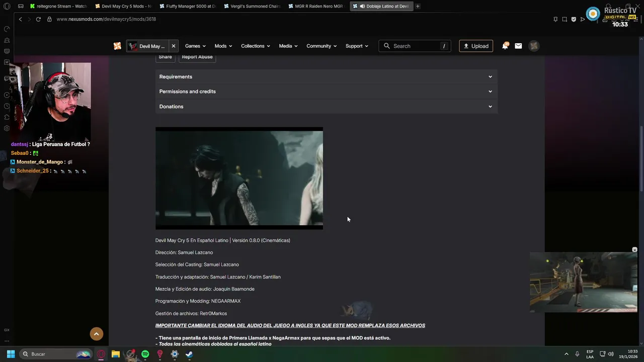Viewport: 644px width, 362px height.
Task: Click the Nexus search field
Action: pyautogui.click(x=415, y=46)
